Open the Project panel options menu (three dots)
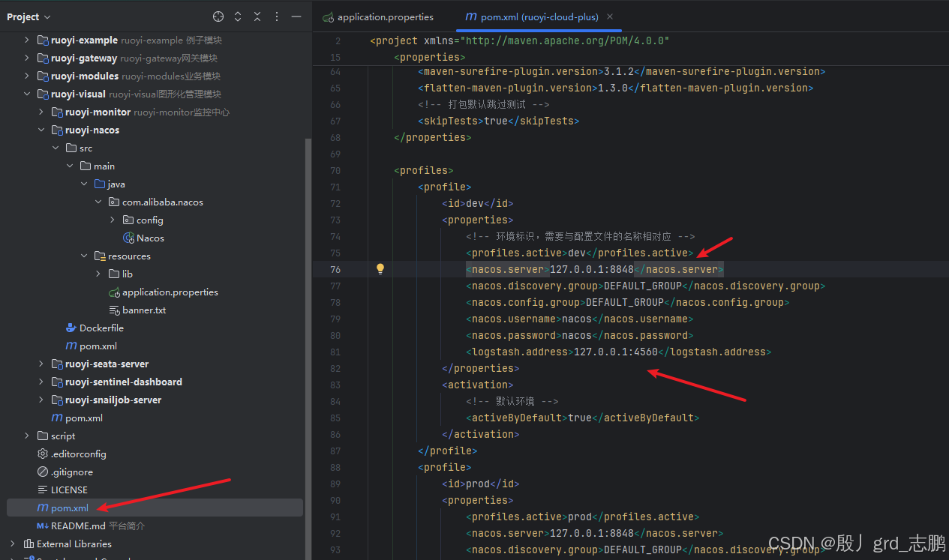The width and height of the screenshot is (949, 560). click(x=277, y=16)
